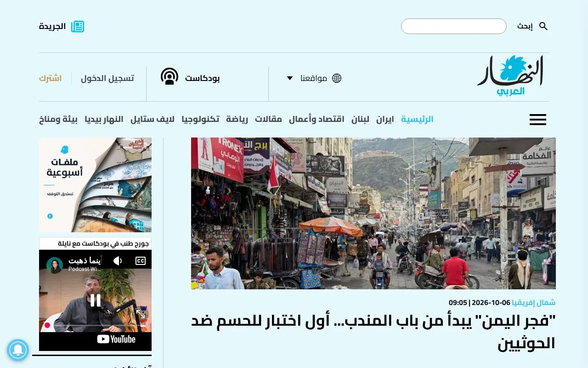
Task: Click the اشترك subscribe link
Action: coord(50,78)
